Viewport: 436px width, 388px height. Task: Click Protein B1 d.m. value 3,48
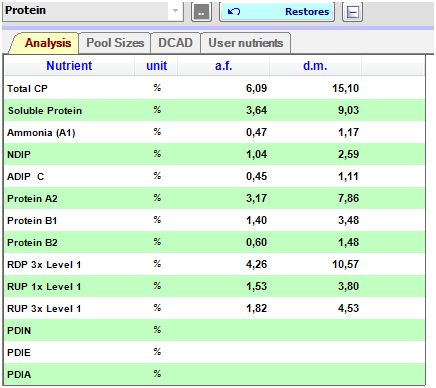348,220
